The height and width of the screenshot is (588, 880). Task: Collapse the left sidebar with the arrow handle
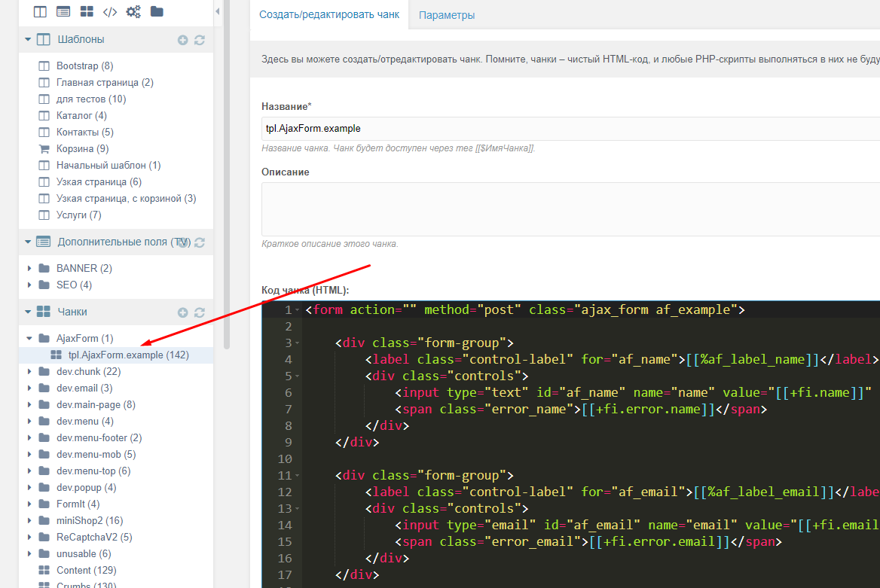click(218, 12)
